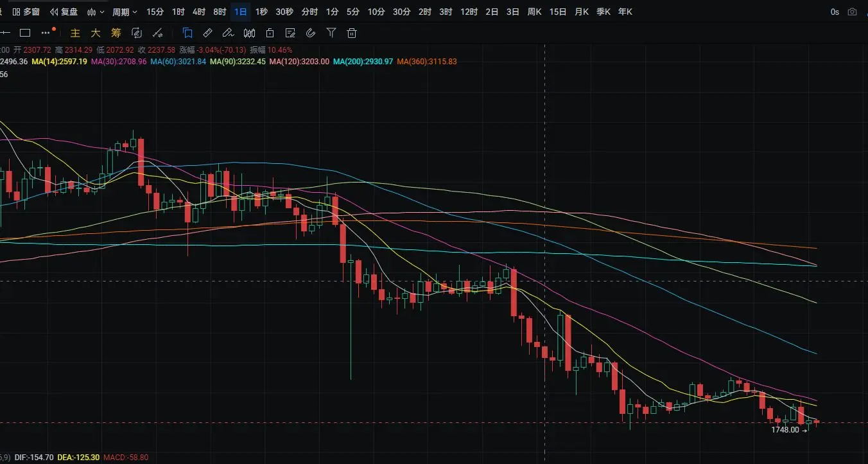Select the rectangle drawing tool
The width and height of the screenshot is (868, 464).
25,33
